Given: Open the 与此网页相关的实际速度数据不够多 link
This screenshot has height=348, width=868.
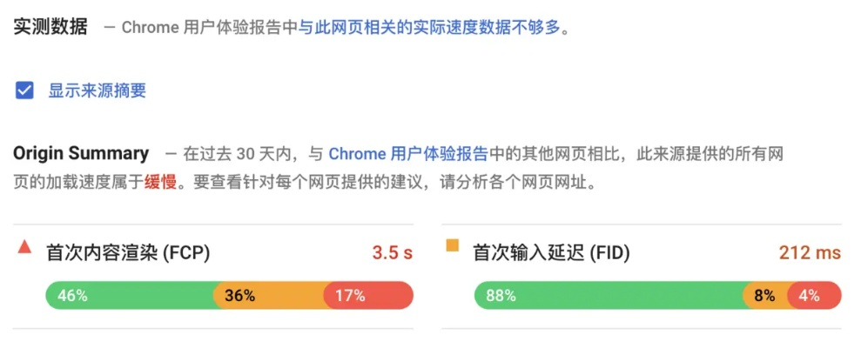Looking at the screenshot, I should tap(434, 28).
